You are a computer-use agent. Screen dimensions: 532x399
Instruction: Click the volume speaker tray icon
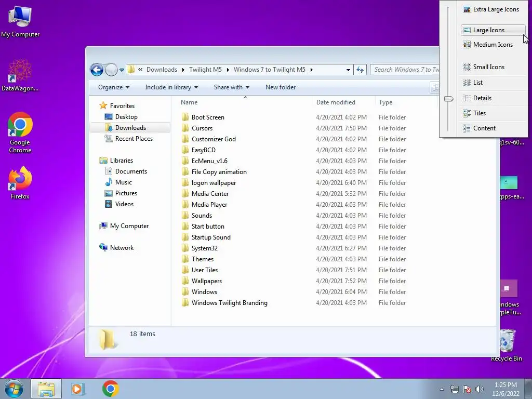tap(480, 389)
